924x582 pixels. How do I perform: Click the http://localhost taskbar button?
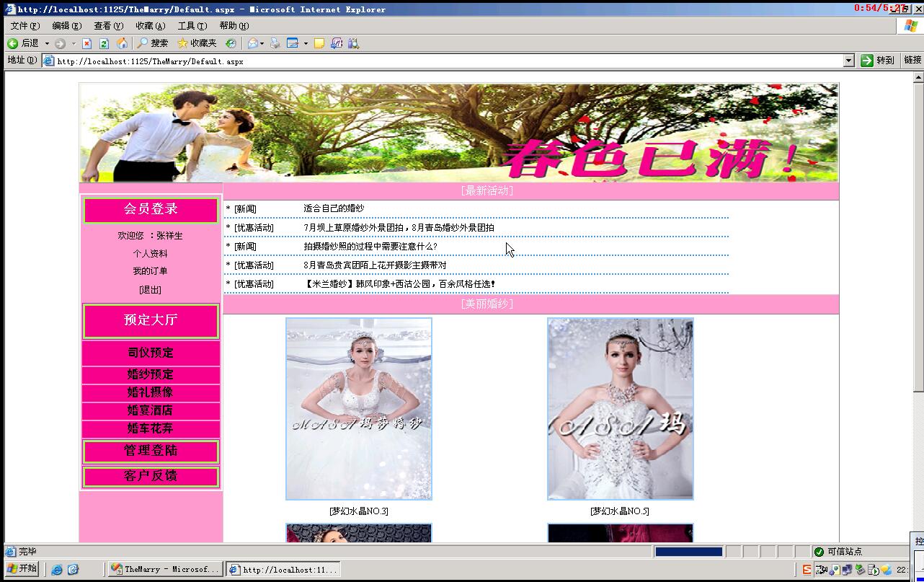tap(283, 569)
